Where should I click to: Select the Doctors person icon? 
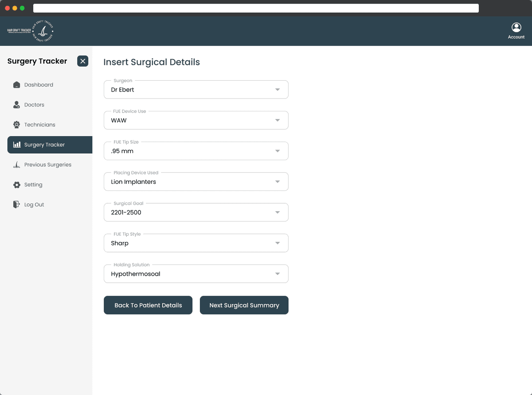[x=17, y=105]
